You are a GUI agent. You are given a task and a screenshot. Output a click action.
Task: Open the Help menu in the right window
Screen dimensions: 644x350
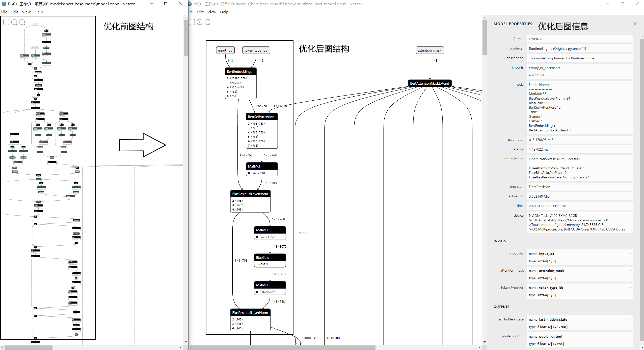coord(224,12)
